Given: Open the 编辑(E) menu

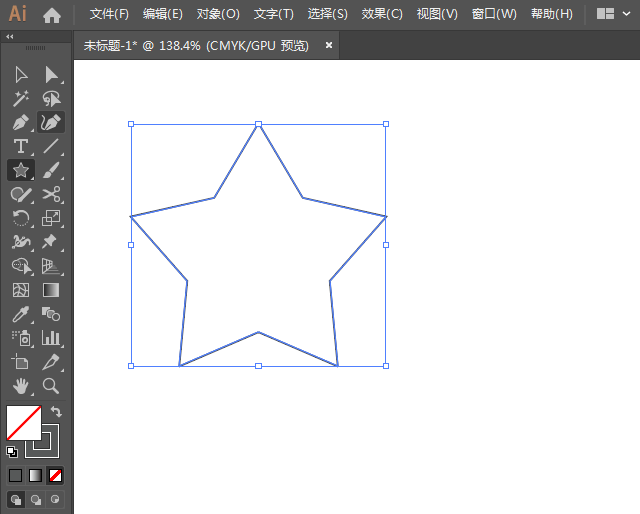Looking at the screenshot, I should [162, 14].
